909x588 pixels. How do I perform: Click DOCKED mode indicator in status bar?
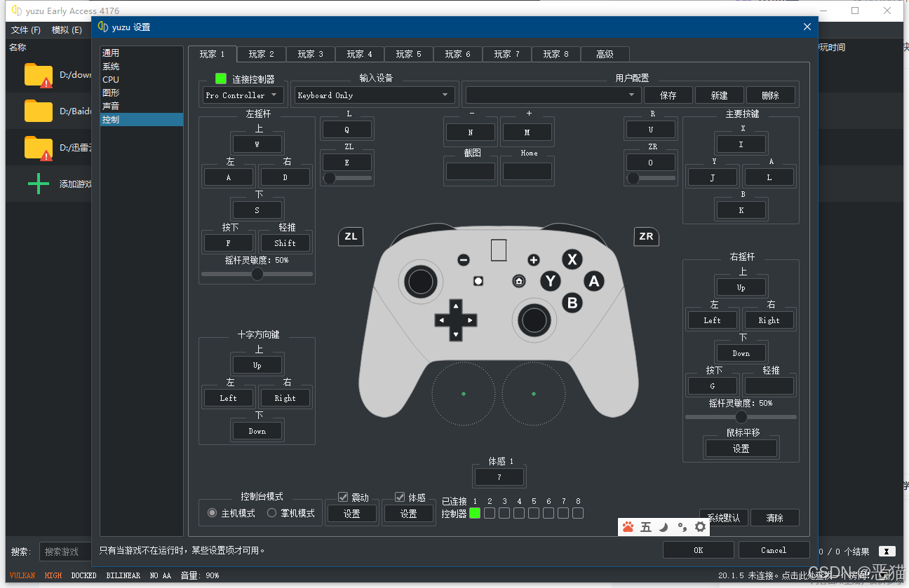[83, 575]
